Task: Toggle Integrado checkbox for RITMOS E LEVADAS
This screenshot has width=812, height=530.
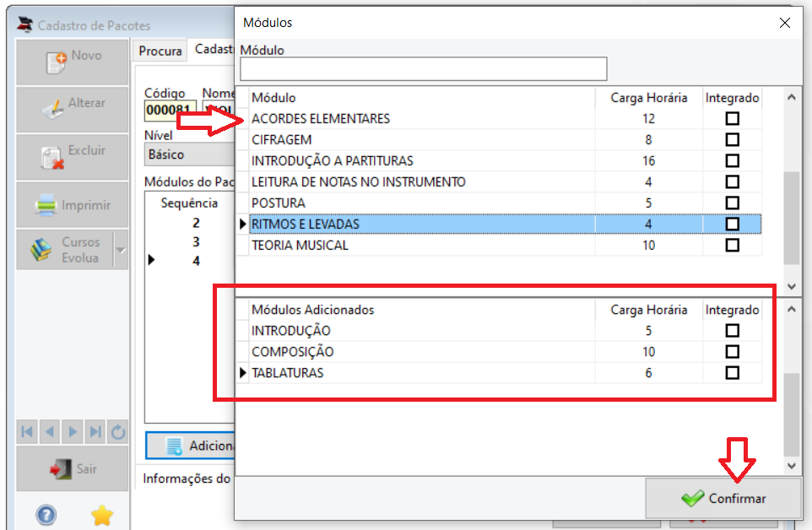Action: click(x=733, y=224)
